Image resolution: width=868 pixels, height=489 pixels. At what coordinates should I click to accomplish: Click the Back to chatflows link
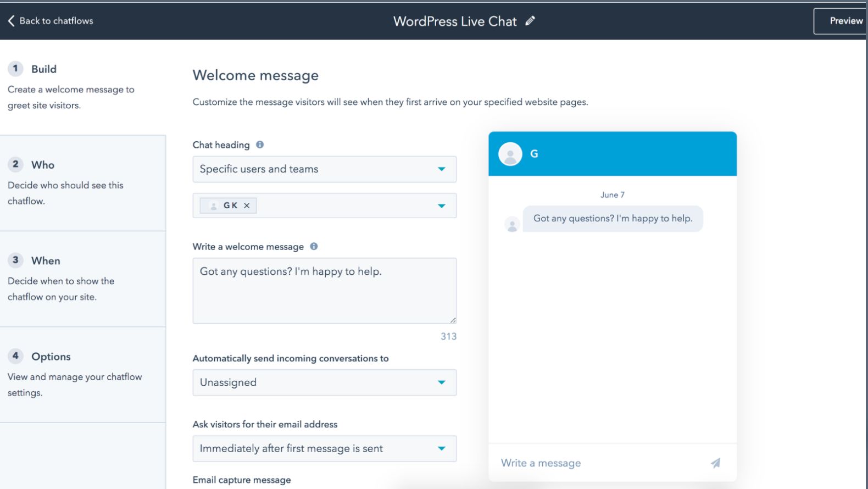coord(55,20)
